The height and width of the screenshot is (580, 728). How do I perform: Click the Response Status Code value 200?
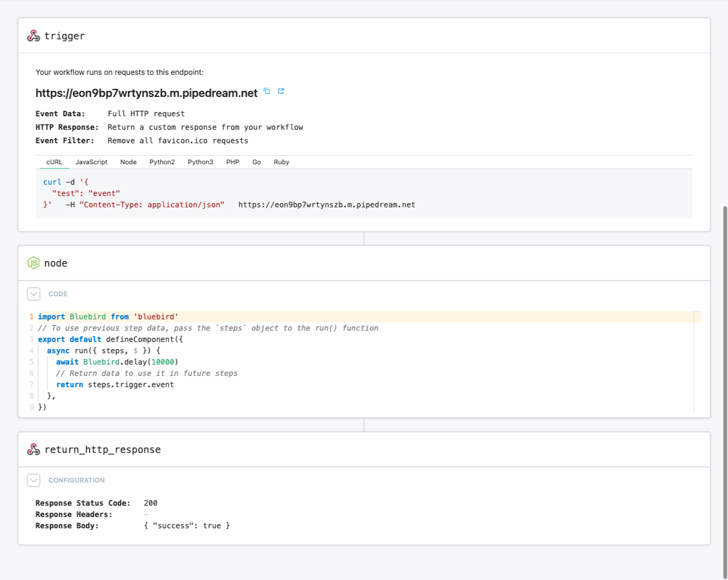tap(150, 503)
